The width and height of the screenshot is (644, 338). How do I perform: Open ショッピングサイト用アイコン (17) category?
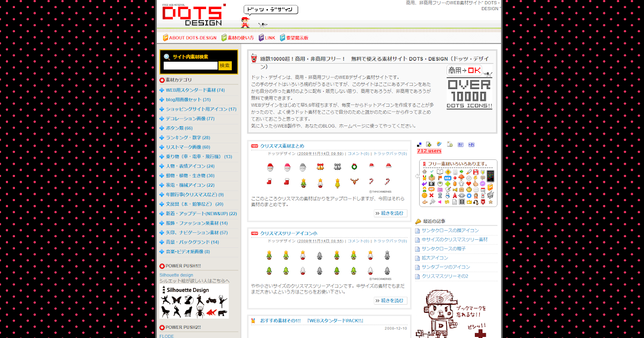coord(201,109)
